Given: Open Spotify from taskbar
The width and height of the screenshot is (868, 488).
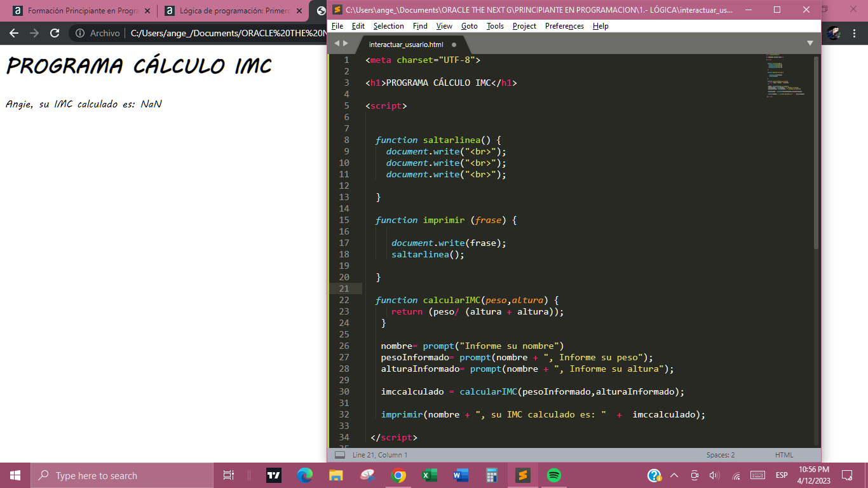Looking at the screenshot, I should click(x=554, y=475).
